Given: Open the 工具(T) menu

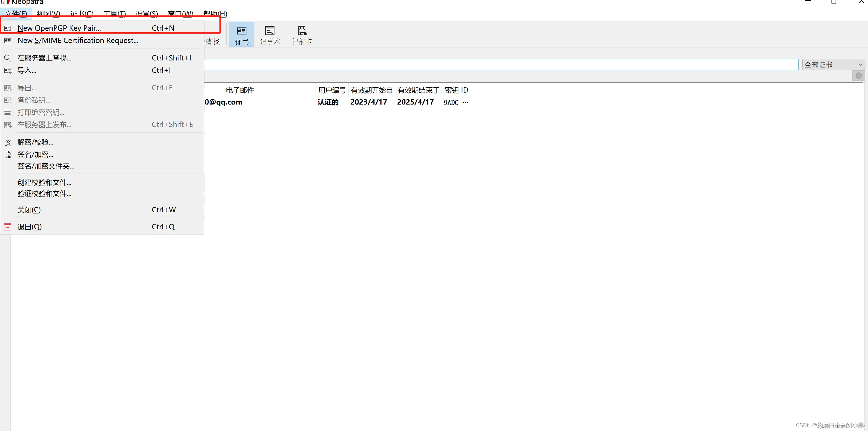Looking at the screenshot, I should coord(115,14).
